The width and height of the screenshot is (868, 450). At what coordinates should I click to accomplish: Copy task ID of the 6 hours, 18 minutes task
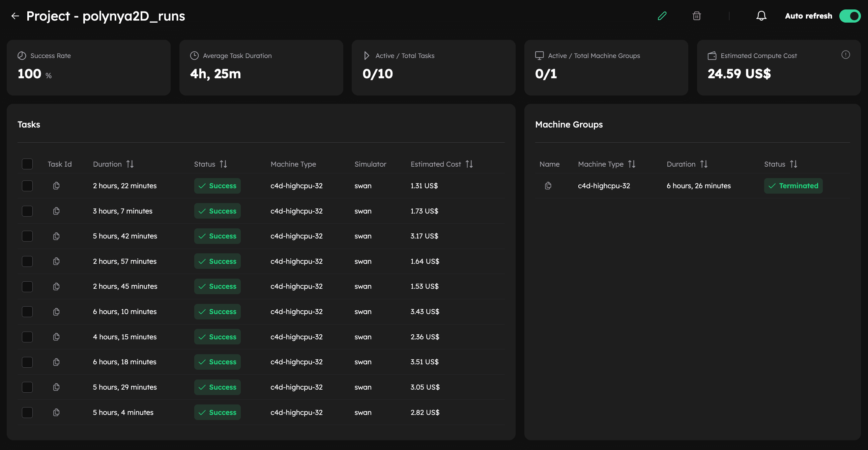click(x=56, y=362)
